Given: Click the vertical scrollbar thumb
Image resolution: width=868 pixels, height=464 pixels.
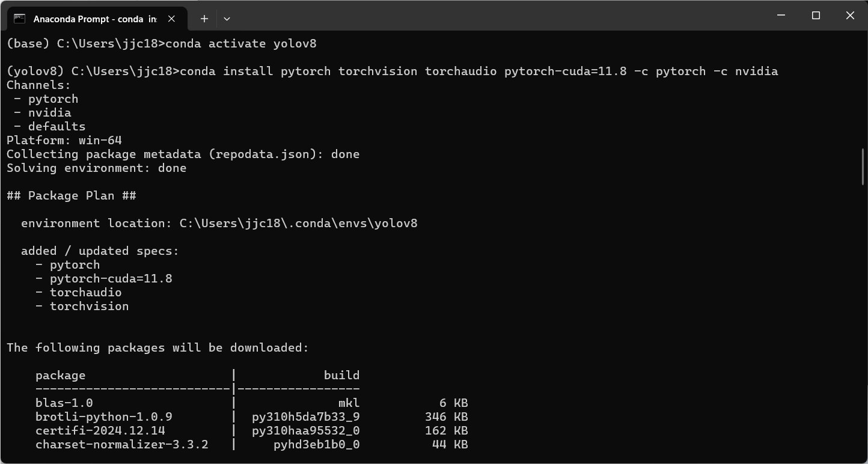Looking at the screenshot, I should coord(863,166).
